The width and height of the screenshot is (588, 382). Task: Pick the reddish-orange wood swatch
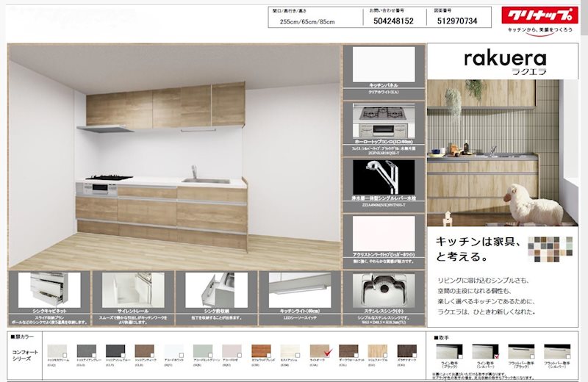(261, 351)
